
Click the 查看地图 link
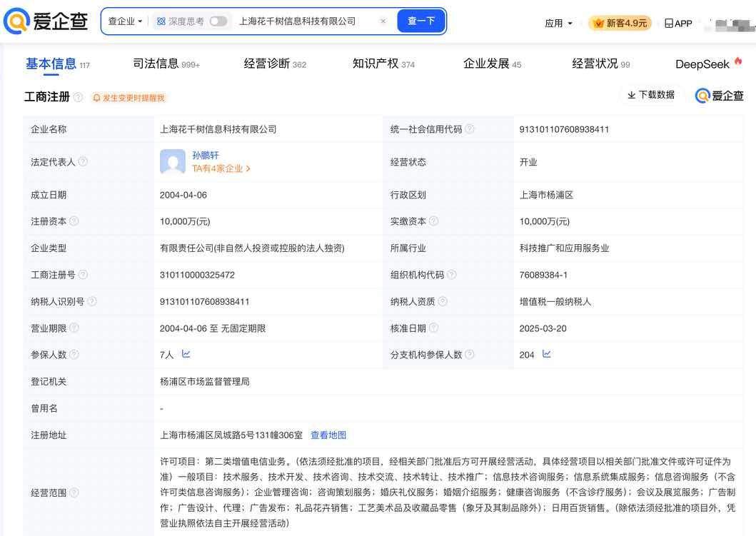pyautogui.click(x=328, y=435)
